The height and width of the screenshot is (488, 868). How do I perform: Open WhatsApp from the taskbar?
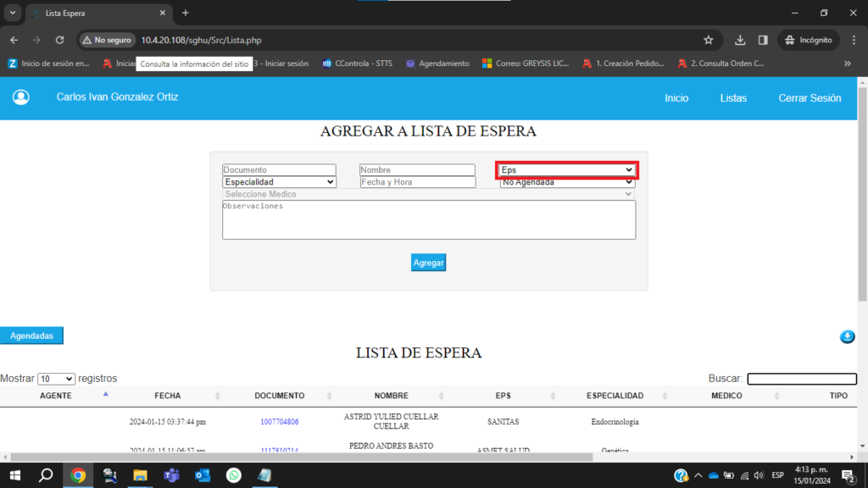point(234,475)
